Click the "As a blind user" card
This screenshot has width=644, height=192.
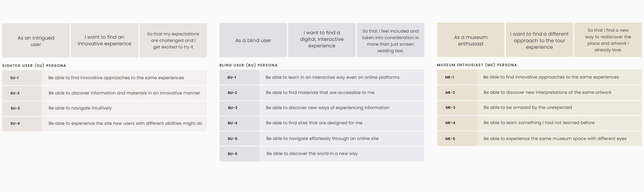[253, 40]
